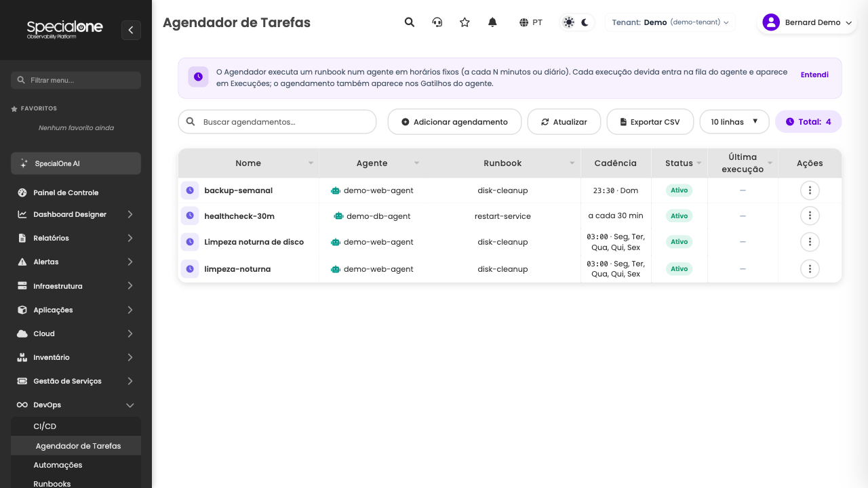This screenshot has height=488, width=868.
Task: Collapse the sidebar with the chevron button
Action: point(131,30)
